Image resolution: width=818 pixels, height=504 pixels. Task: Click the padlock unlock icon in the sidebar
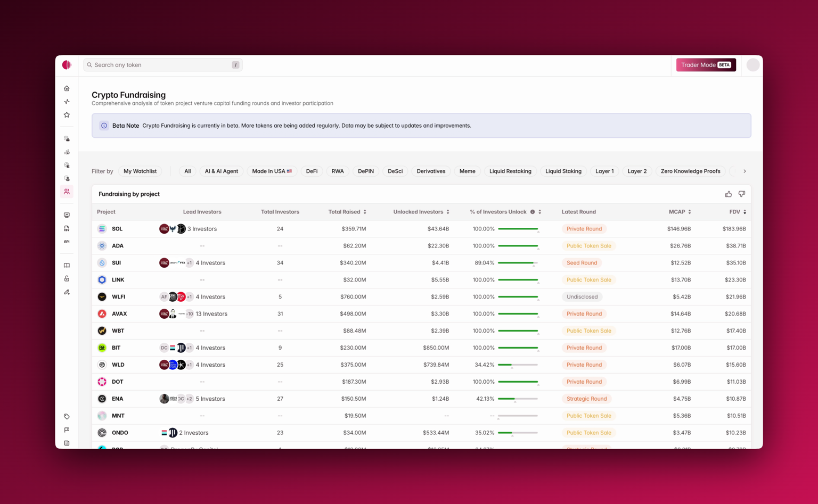pos(67,278)
